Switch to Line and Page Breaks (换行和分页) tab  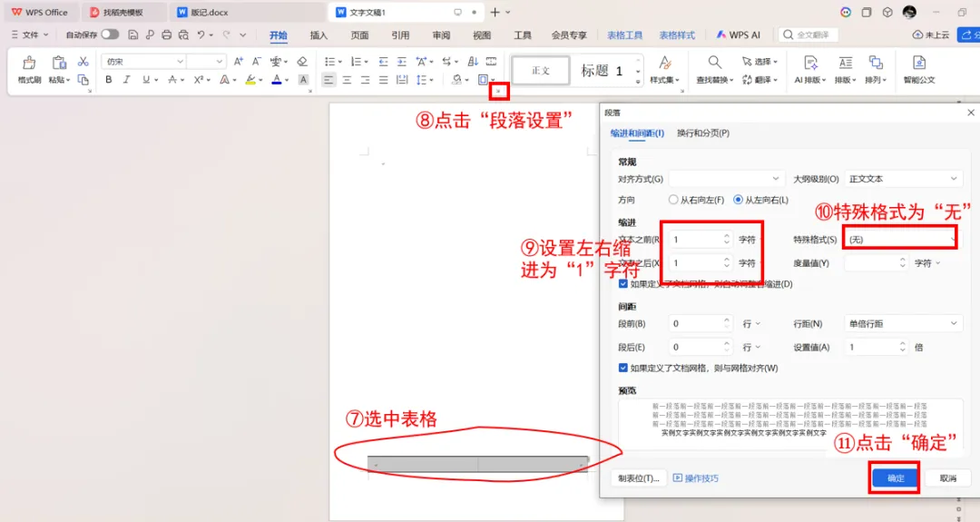coord(703,133)
